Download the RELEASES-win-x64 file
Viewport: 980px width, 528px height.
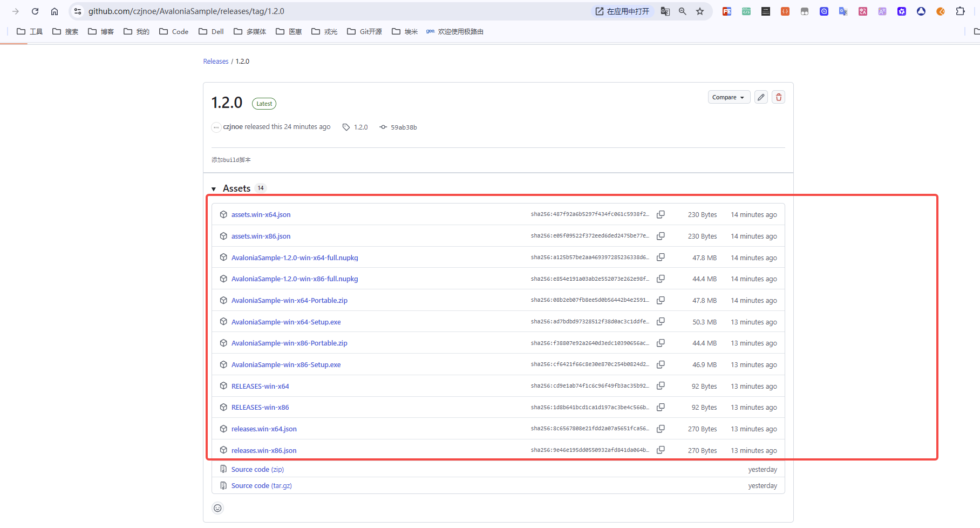[260, 387]
